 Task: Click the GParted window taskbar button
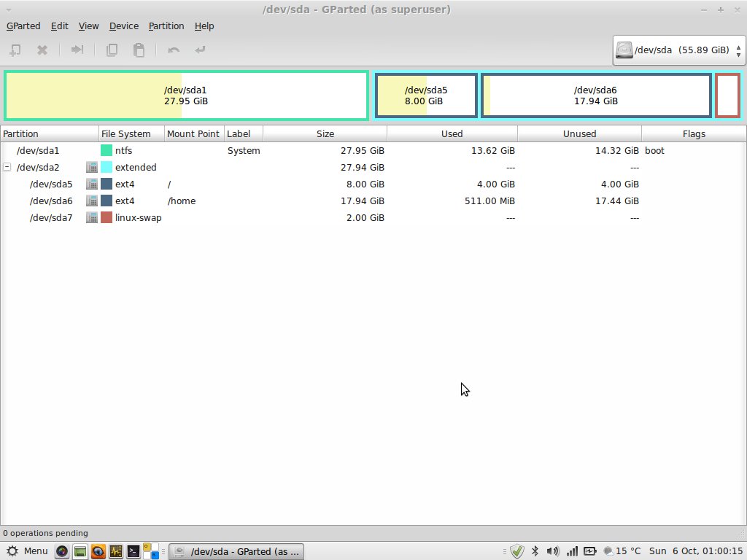tap(236, 551)
